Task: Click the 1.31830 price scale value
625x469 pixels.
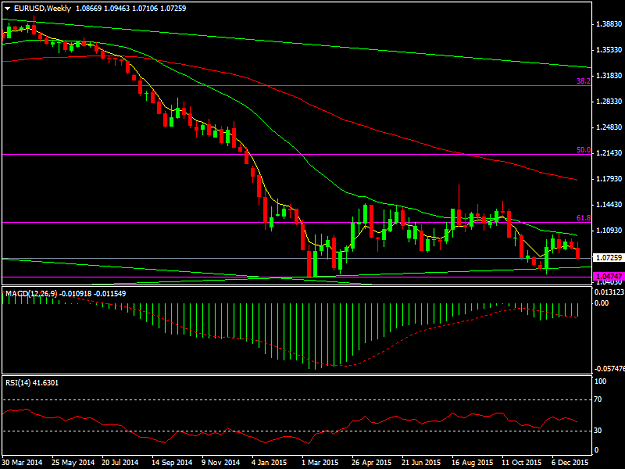Action: coord(609,76)
